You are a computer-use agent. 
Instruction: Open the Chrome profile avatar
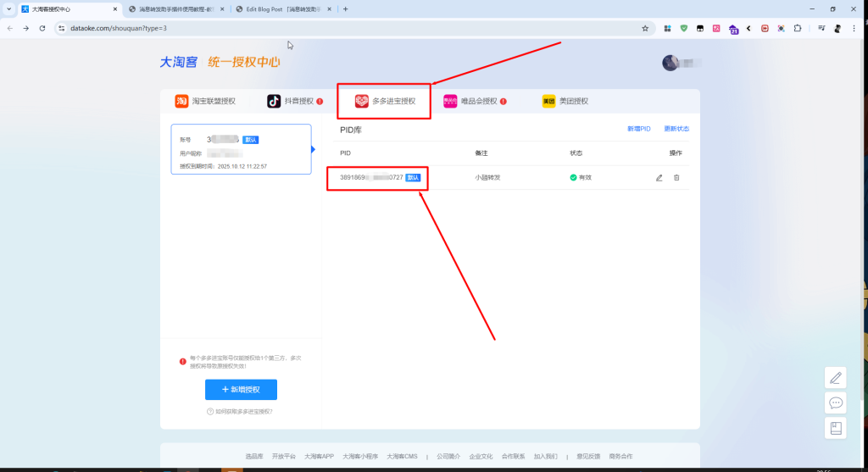[x=837, y=28]
